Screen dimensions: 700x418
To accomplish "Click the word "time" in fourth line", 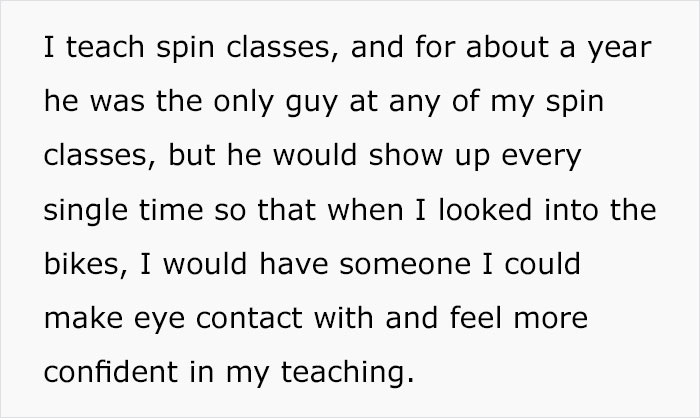I will [x=171, y=209].
